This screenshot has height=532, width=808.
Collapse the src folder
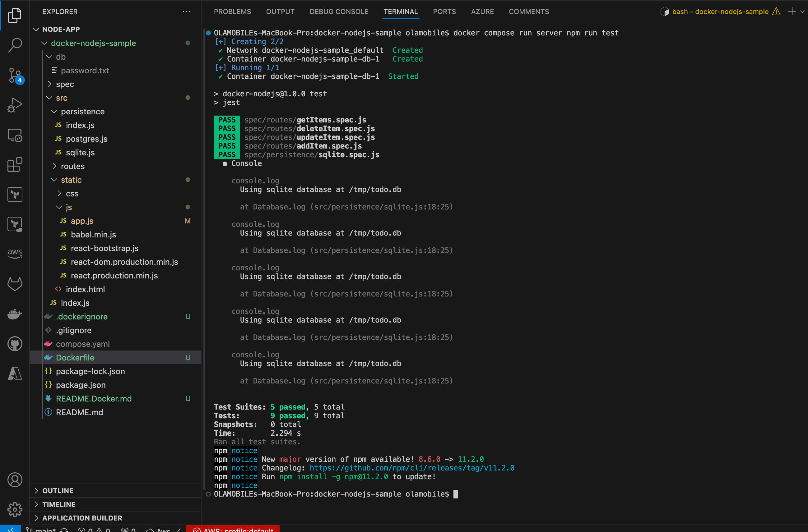(x=115, y=98)
